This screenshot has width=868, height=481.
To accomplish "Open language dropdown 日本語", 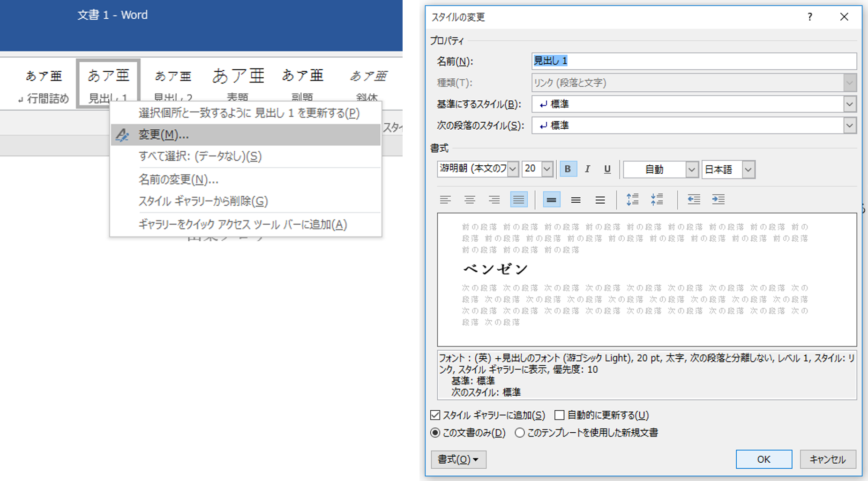I will click(748, 170).
